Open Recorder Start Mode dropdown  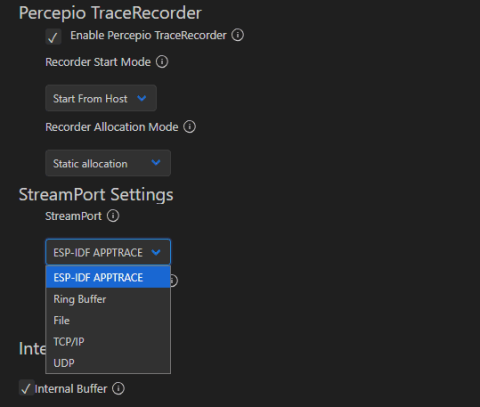coord(101,98)
